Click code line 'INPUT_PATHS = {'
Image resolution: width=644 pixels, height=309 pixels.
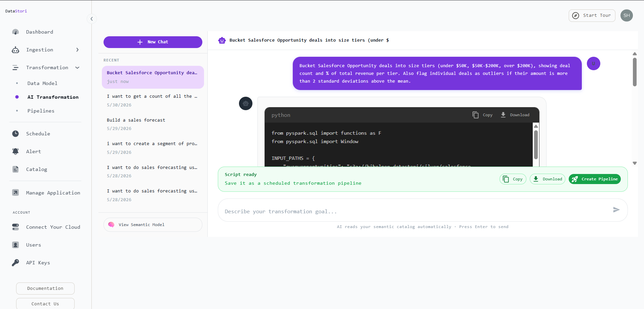(293, 158)
